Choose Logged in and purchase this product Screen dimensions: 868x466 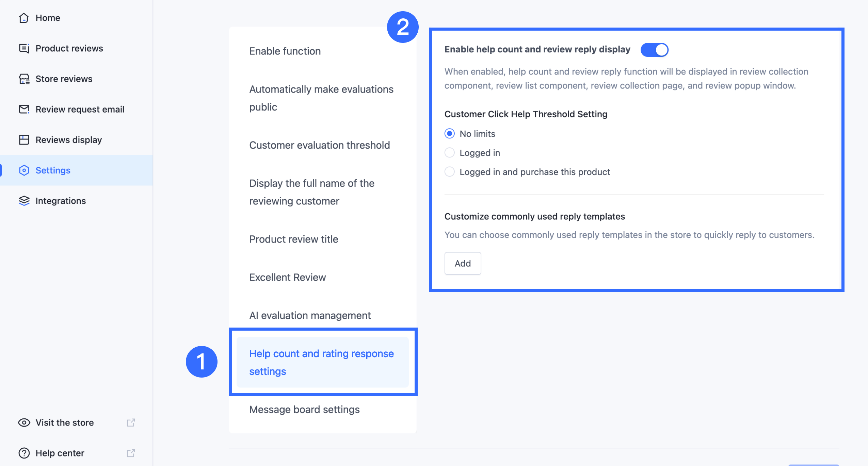(x=449, y=172)
